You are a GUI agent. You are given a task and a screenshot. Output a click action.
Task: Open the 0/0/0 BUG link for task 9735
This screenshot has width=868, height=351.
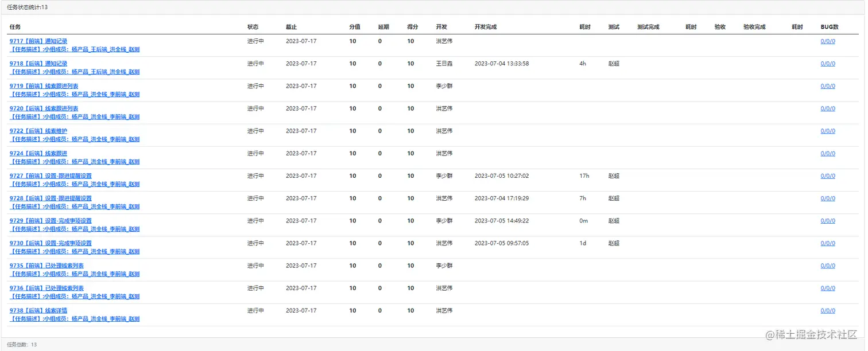[x=828, y=266]
